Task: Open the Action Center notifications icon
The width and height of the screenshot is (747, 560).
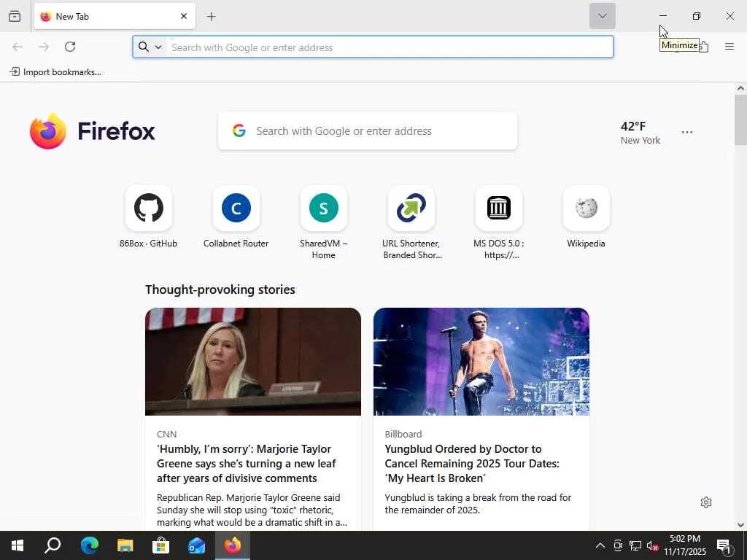Action: (724, 545)
